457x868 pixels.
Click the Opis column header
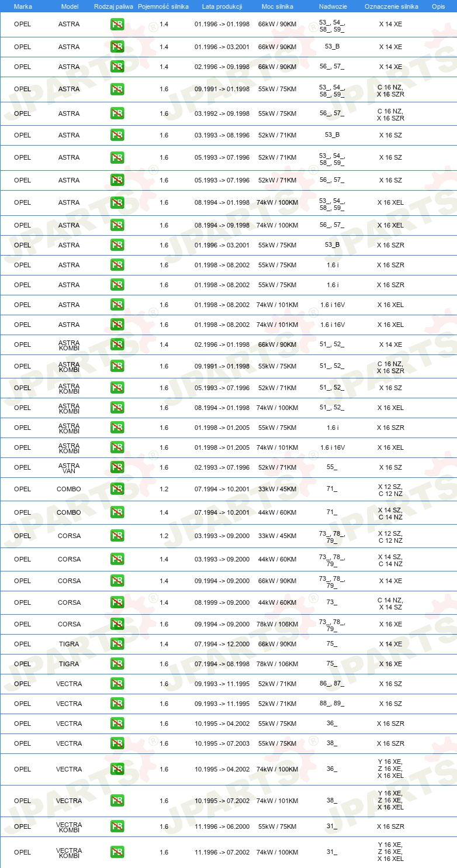coord(438,6)
